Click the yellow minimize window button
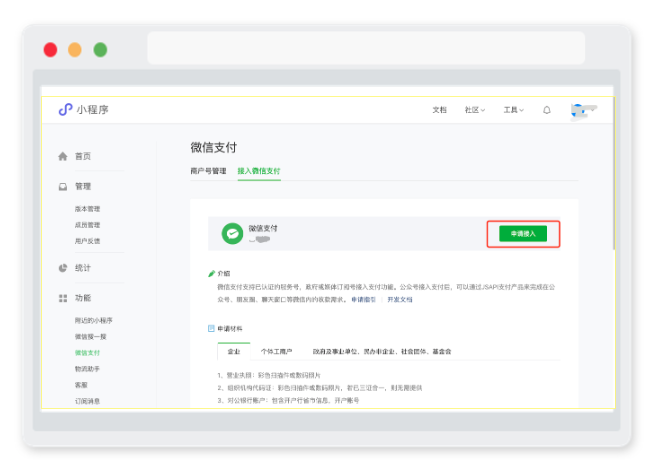The width and height of the screenshot is (656, 468). point(75,50)
